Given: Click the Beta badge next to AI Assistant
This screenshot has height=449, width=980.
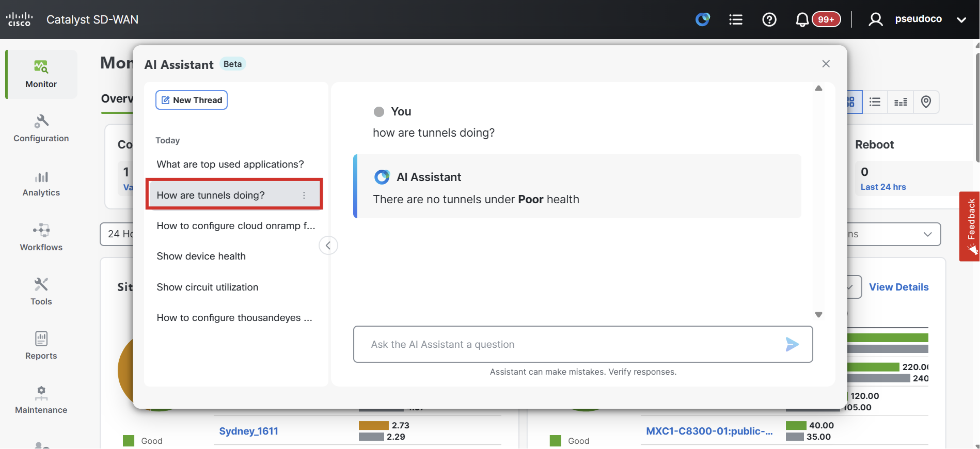Looking at the screenshot, I should pos(232,64).
